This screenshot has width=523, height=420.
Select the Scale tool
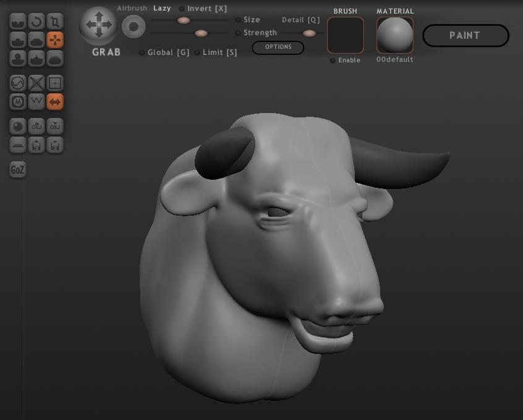point(55,22)
